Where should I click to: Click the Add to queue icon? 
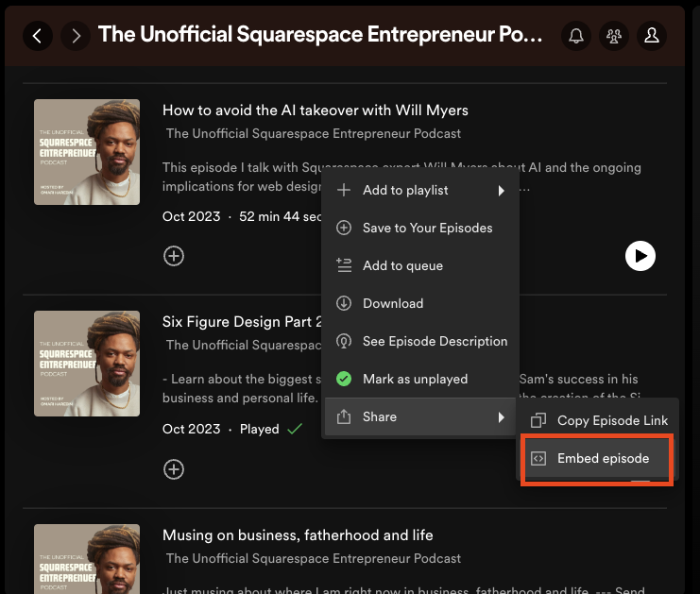pos(344,265)
